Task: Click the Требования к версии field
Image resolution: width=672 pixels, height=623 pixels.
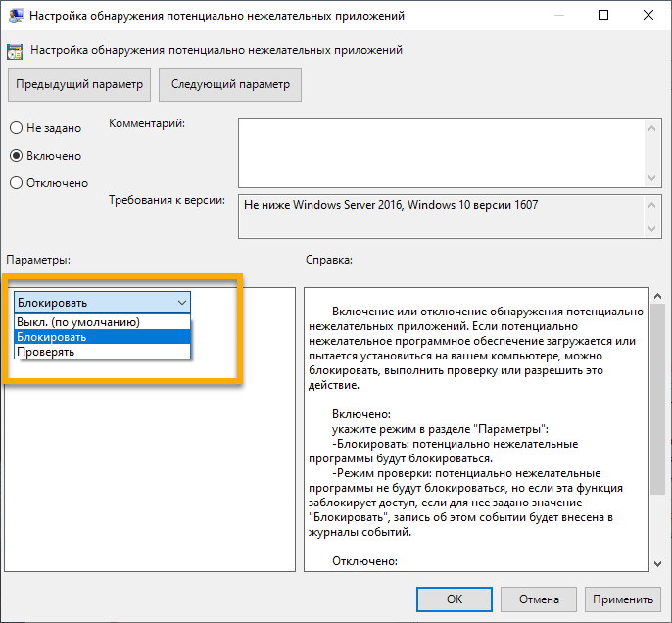Action: pyautogui.click(x=442, y=216)
